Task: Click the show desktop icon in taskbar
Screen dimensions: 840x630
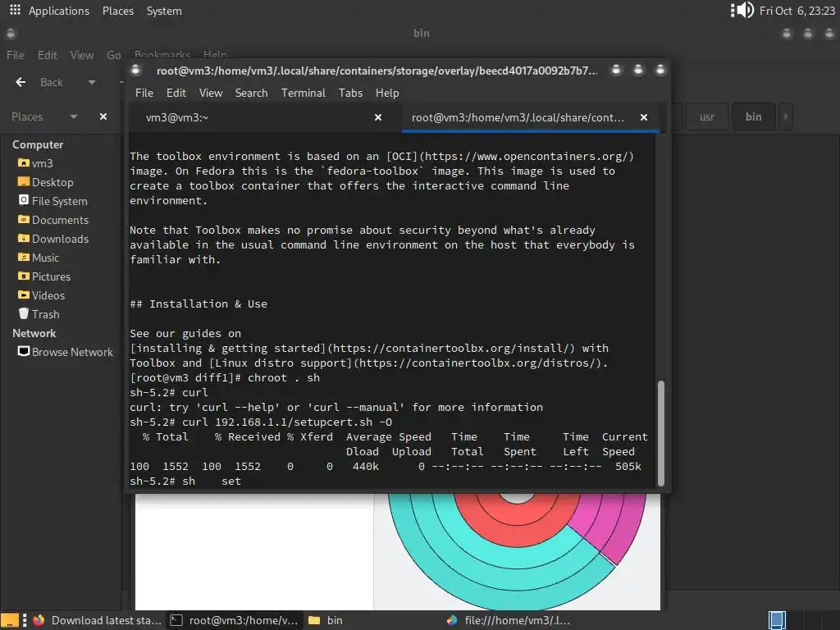Action: 9,620
